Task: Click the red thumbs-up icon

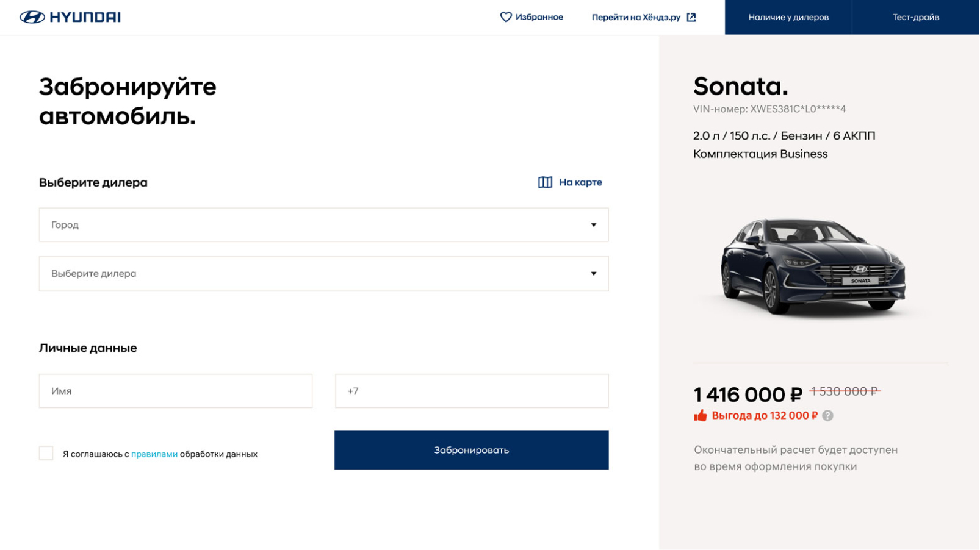Action: pos(701,416)
